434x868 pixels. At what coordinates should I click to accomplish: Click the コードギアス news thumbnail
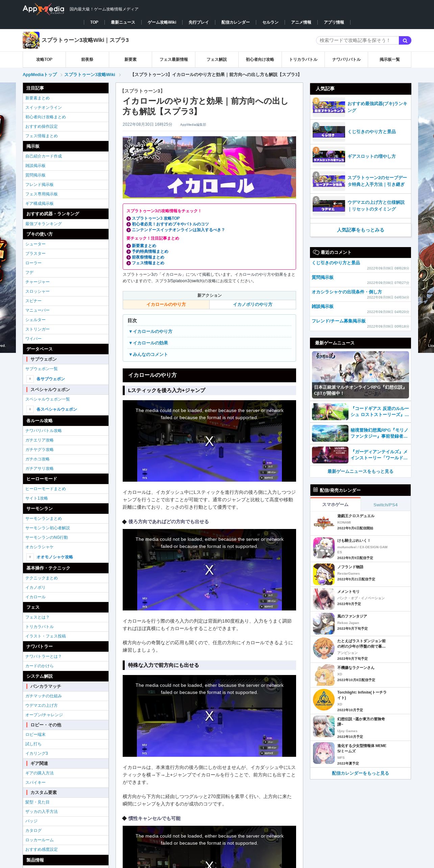click(330, 412)
